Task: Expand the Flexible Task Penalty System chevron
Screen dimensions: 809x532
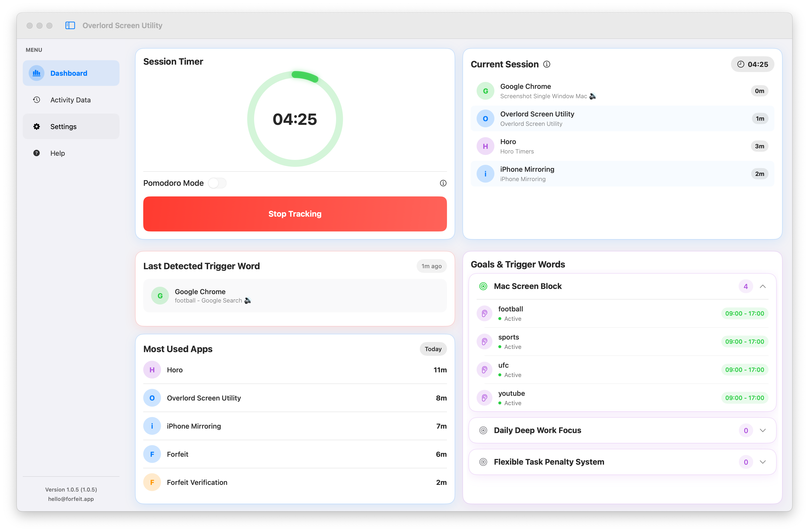Action: (x=763, y=462)
